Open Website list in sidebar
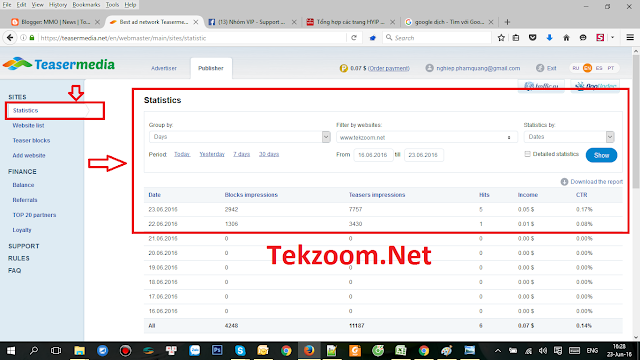Image resolution: width=640 pixels, height=360 pixels. [x=28, y=125]
